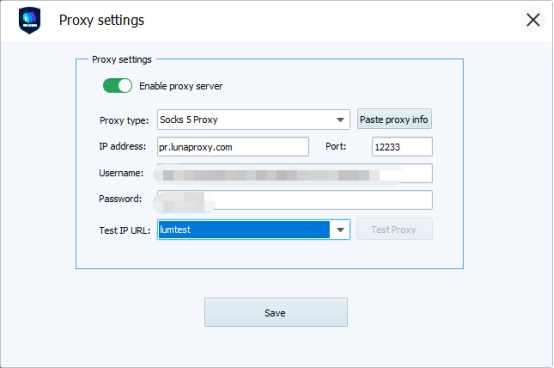554x368 pixels.
Task: Click the 'Proxy settings' window title text
Action: [101, 20]
